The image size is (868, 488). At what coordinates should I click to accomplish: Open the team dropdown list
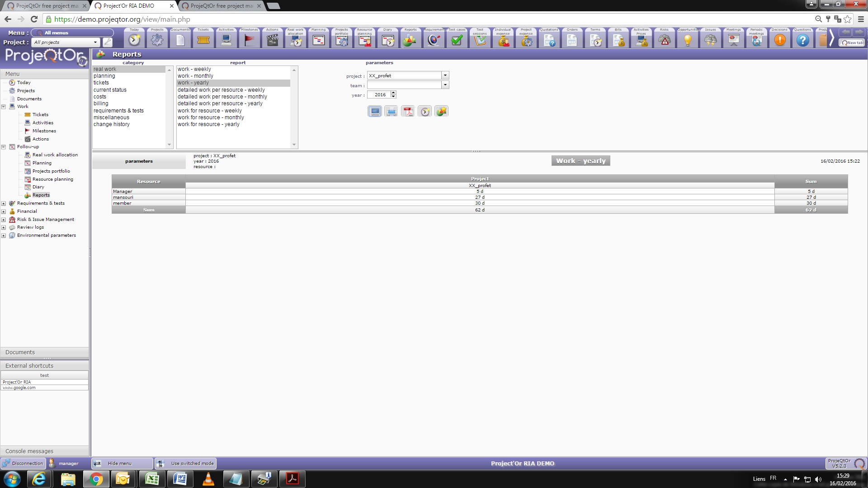coord(445,85)
